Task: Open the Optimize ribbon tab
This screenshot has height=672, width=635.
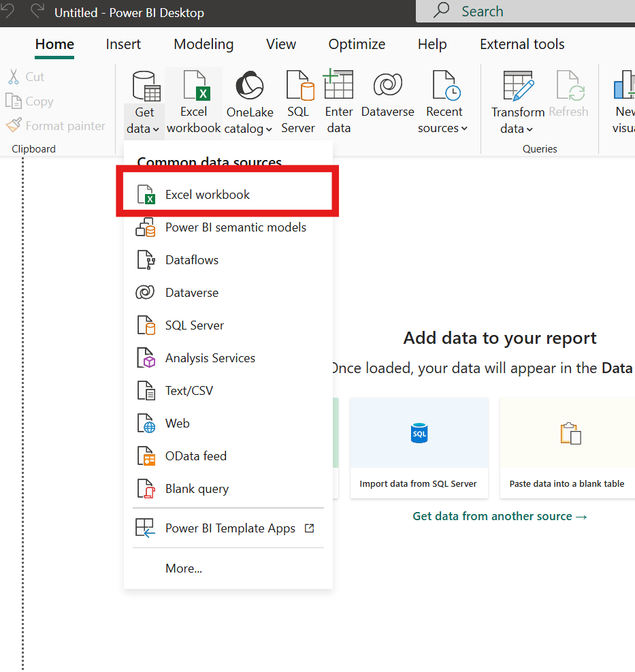Action: click(x=357, y=44)
